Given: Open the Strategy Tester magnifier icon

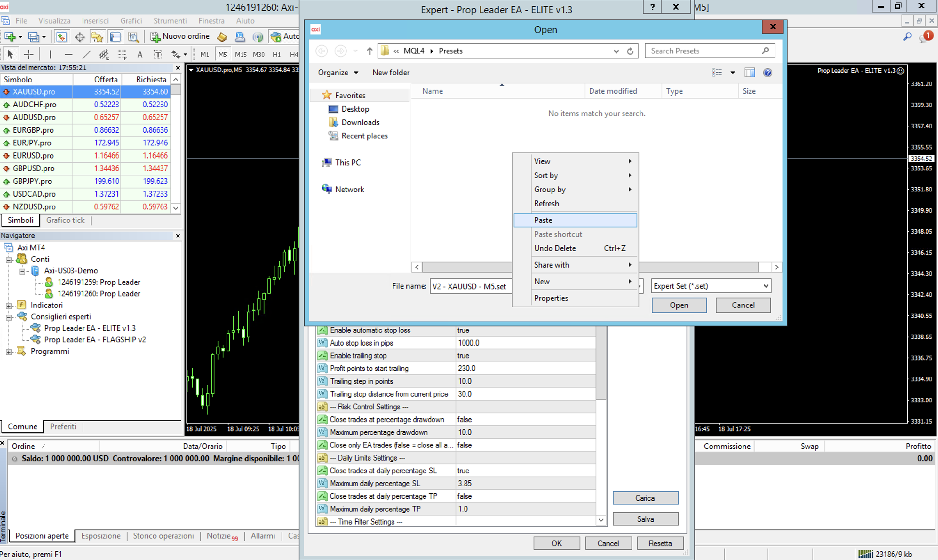Looking at the screenshot, I should 133,37.
